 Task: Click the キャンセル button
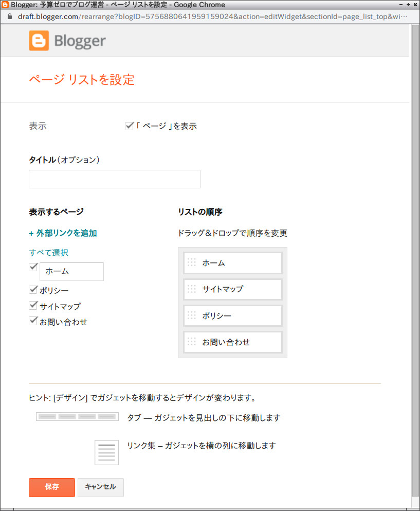click(101, 487)
